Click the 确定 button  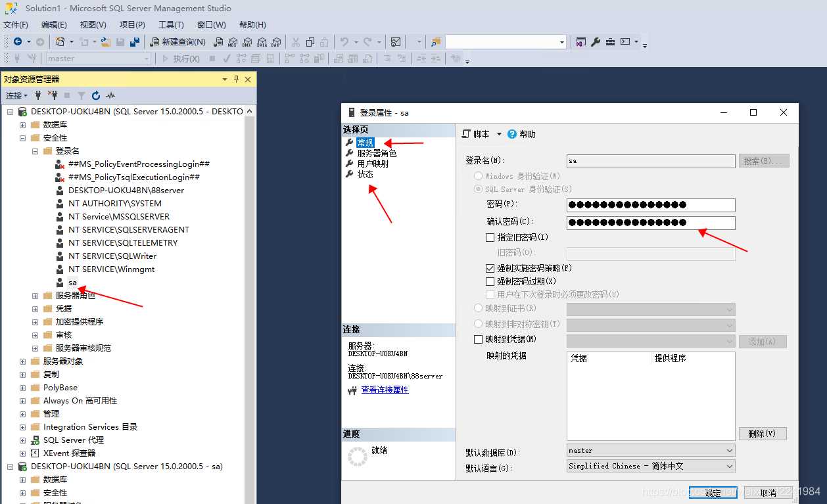click(x=713, y=493)
